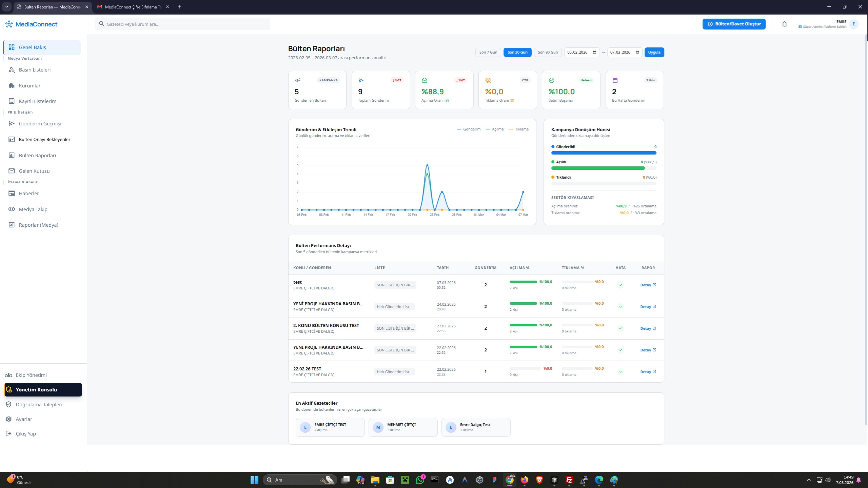
Task: Open Gönderim Geçmişi from the sidebar
Action: 40,124
